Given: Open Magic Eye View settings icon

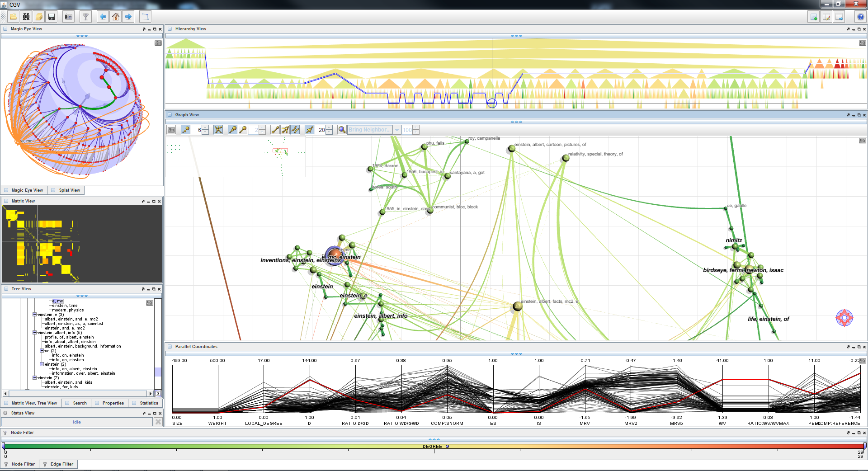Looking at the screenshot, I should pyautogui.click(x=158, y=43).
